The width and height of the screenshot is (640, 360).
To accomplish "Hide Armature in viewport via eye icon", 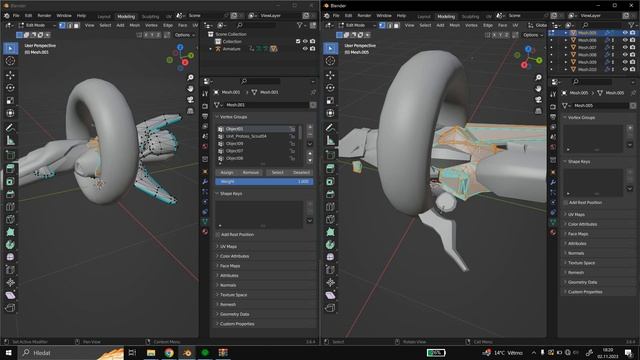I will 305,49.
